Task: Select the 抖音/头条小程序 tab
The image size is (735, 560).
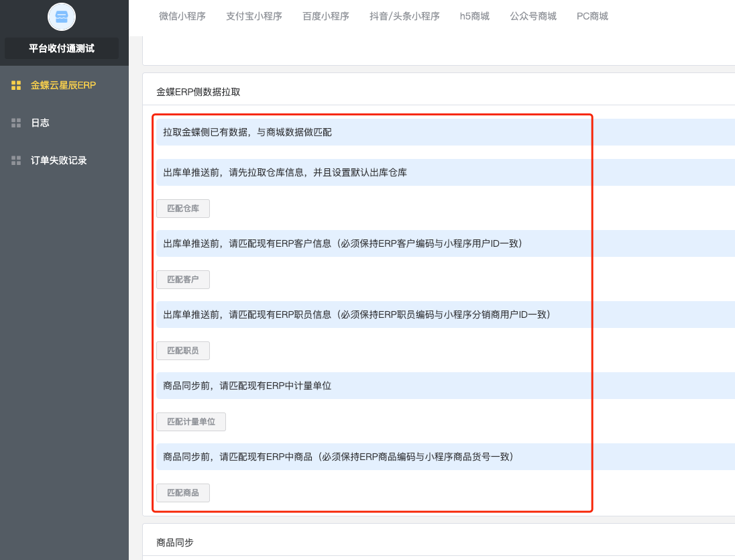Action: [404, 16]
